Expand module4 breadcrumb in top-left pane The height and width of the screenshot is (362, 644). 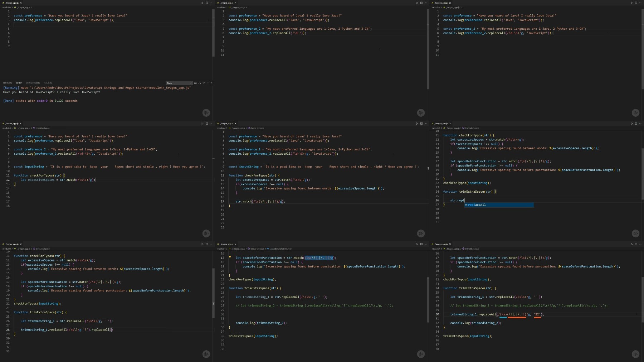(6, 7)
